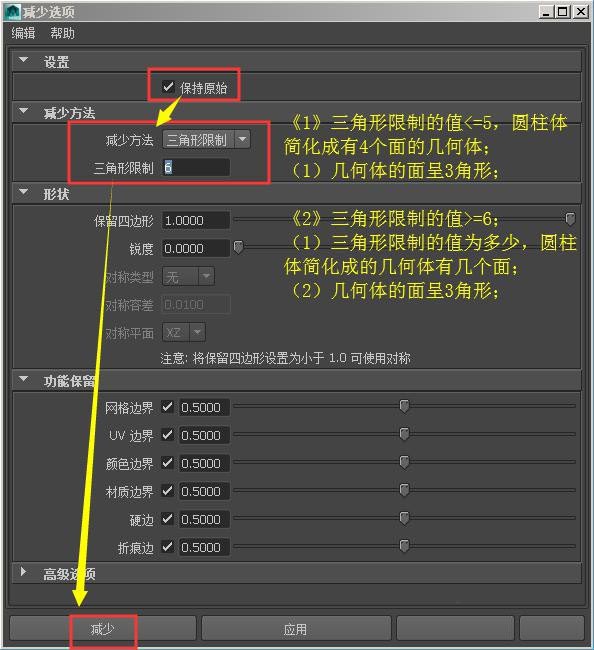The height and width of the screenshot is (650, 594).
Task: Open the 减少方法 dropdown (三角形限制)
Action: 206,140
